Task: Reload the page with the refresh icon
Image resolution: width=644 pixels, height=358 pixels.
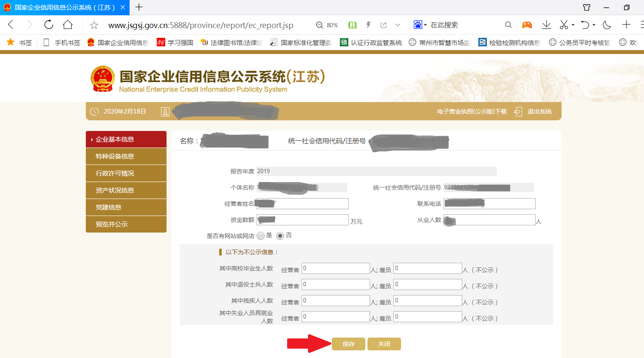Action: point(48,25)
